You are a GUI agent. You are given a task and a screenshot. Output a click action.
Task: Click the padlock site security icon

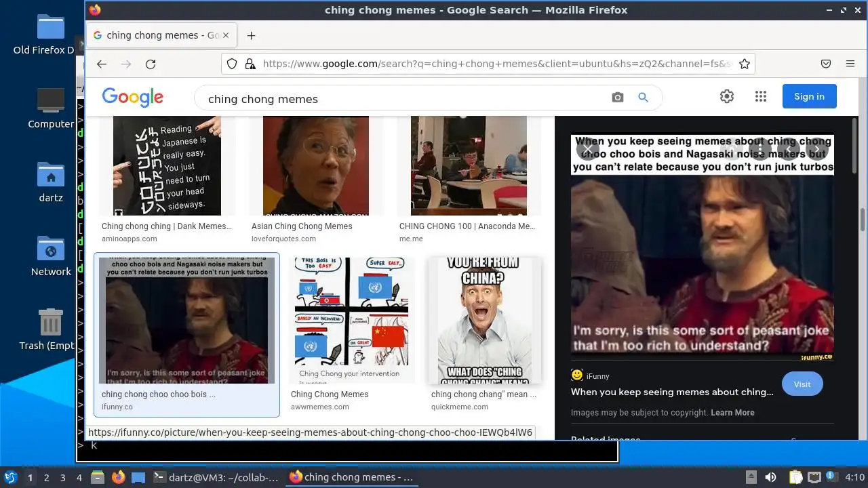tap(250, 64)
